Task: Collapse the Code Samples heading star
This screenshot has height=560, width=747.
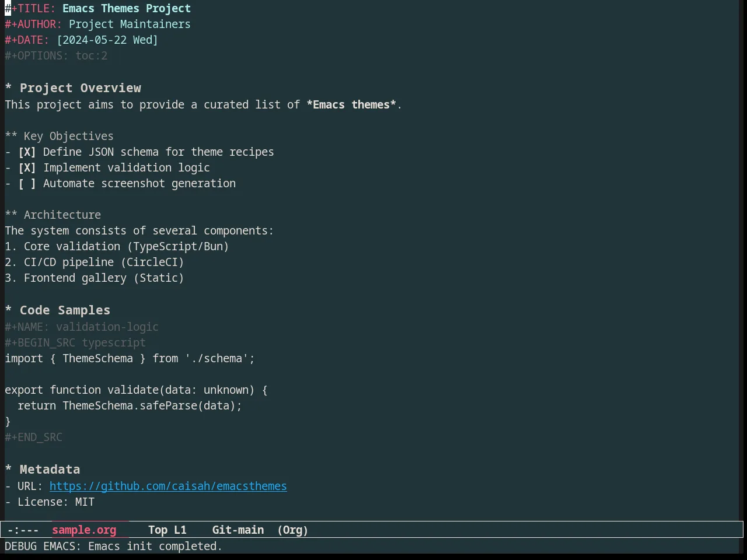Action: (x=8, y=310)
